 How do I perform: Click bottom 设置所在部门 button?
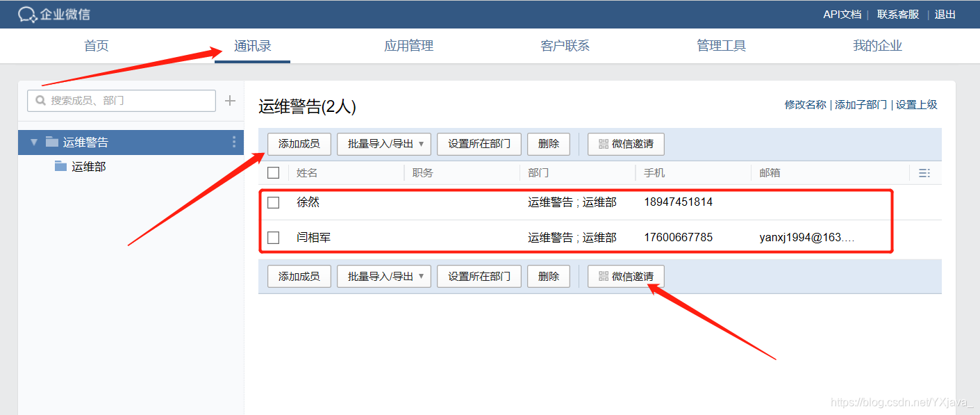(x=479, y=276)
